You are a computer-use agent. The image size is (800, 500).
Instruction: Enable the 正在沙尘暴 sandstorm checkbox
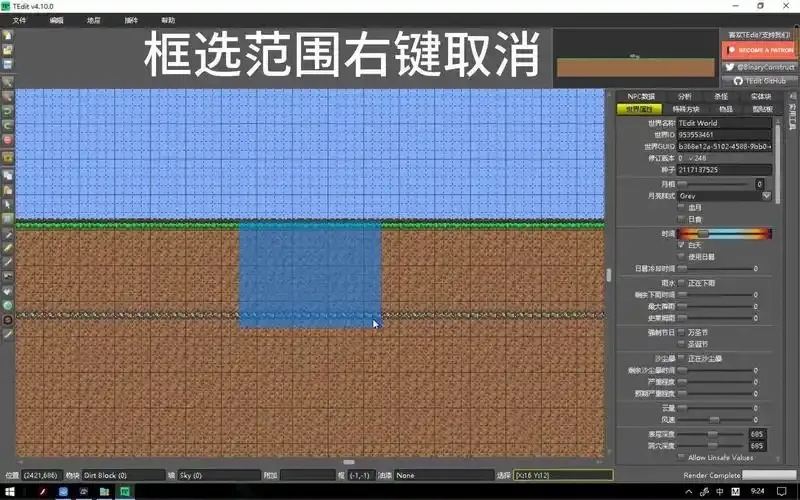(681, 359)
